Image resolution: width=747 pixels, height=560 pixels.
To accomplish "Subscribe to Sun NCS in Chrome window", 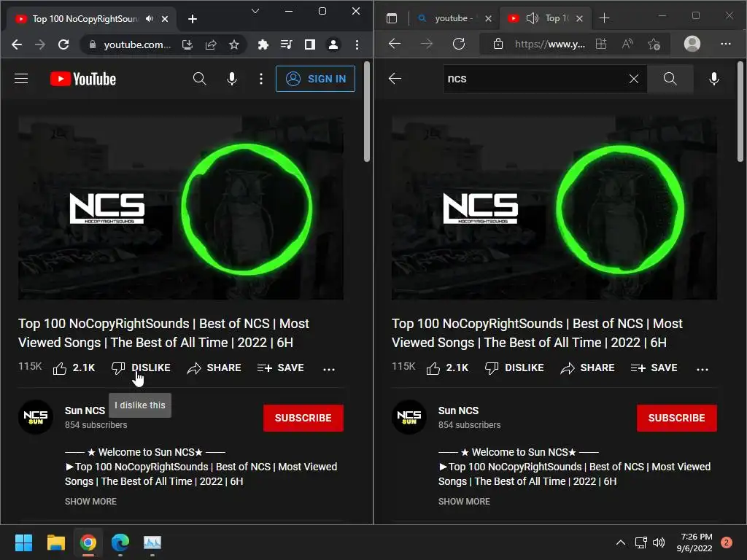I will tap(303, 418).
